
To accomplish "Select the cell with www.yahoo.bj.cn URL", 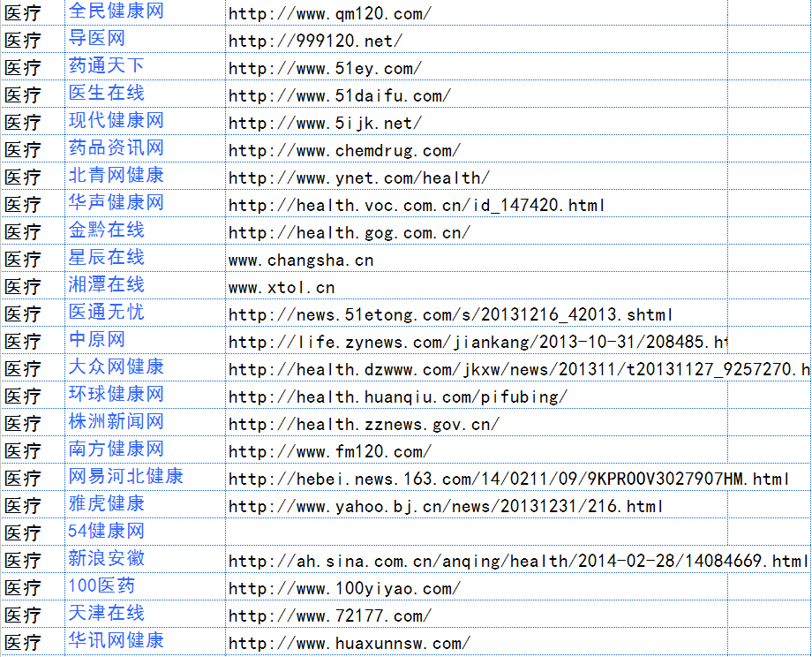I will (x=477, y=505).
